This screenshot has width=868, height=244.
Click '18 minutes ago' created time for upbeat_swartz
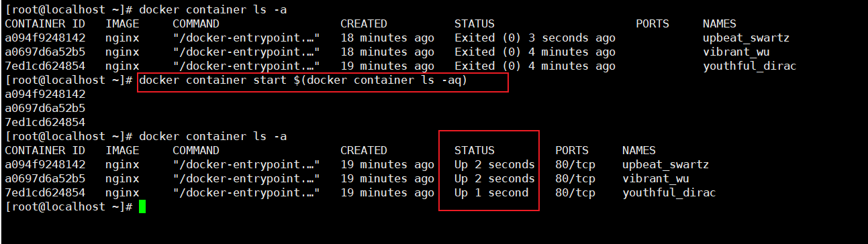387,38
